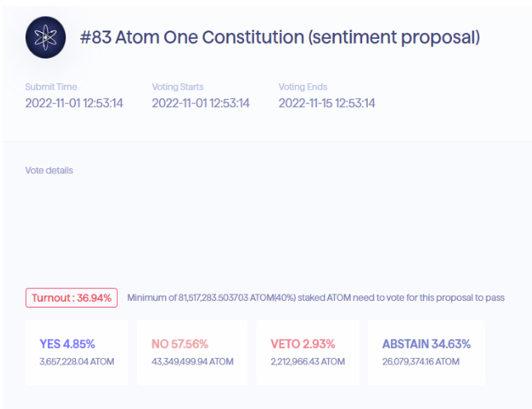Click the 3,657,228.04 ATOM yes amount
This screenshot has height=409, width=532.
[77, 361]
